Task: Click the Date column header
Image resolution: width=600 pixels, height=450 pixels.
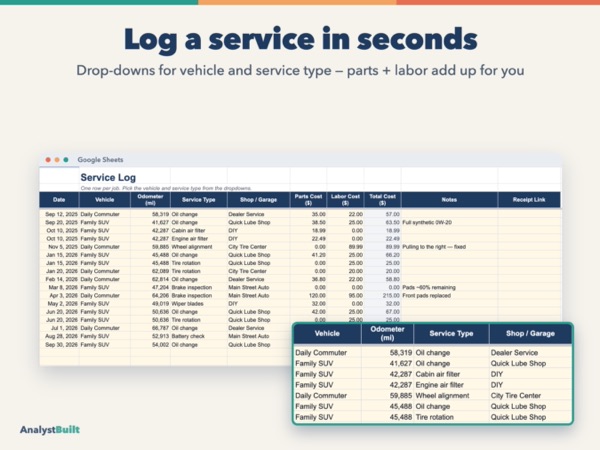Action: pos(59,200)
